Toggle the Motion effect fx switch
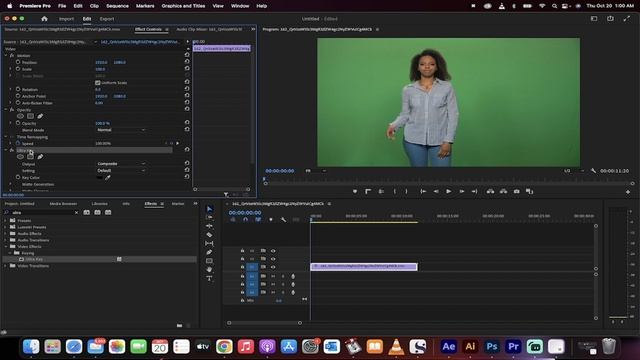This screenshot has width=640, height=360. click(12, 55)
